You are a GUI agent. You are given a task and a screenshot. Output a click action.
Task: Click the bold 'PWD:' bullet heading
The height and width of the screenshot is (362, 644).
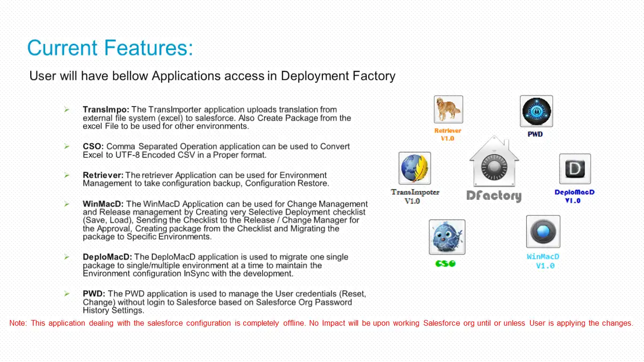(94, 294)
